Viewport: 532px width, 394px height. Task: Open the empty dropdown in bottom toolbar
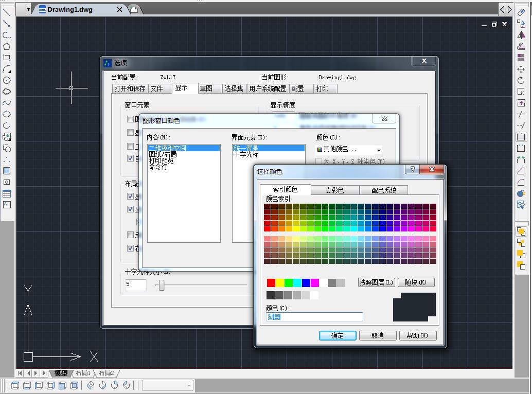coord(168,385)
